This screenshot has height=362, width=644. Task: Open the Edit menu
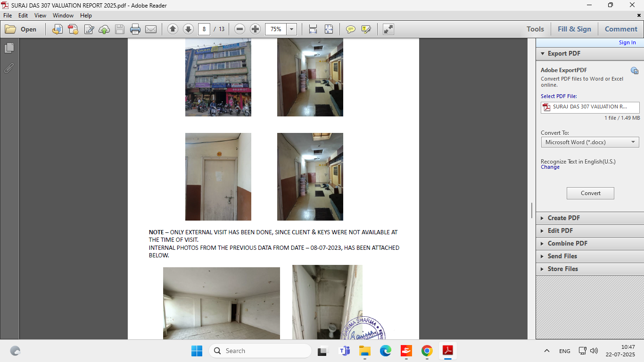(x=23, y=16)
